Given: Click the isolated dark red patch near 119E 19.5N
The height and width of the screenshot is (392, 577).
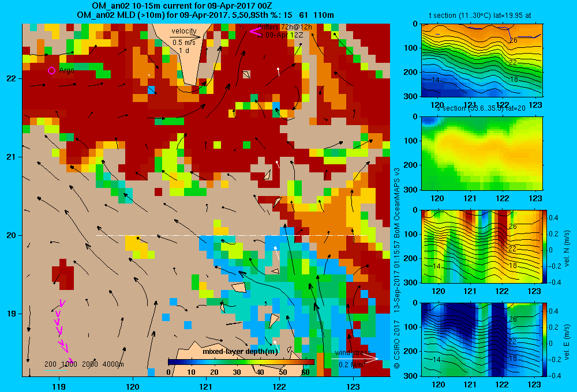Looking at the screenshot, I should (x=62, y=274).
